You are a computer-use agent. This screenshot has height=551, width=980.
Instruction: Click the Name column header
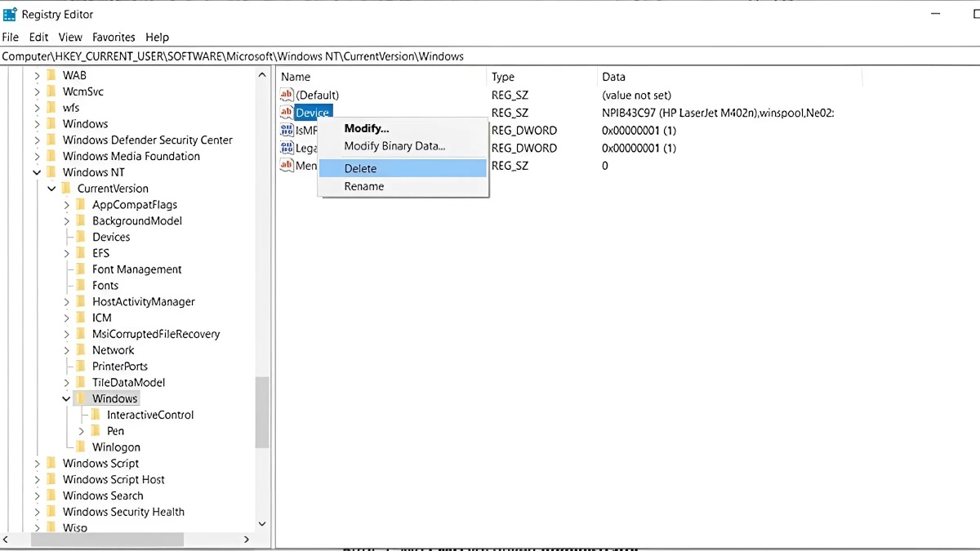click(x=296, y=76)
